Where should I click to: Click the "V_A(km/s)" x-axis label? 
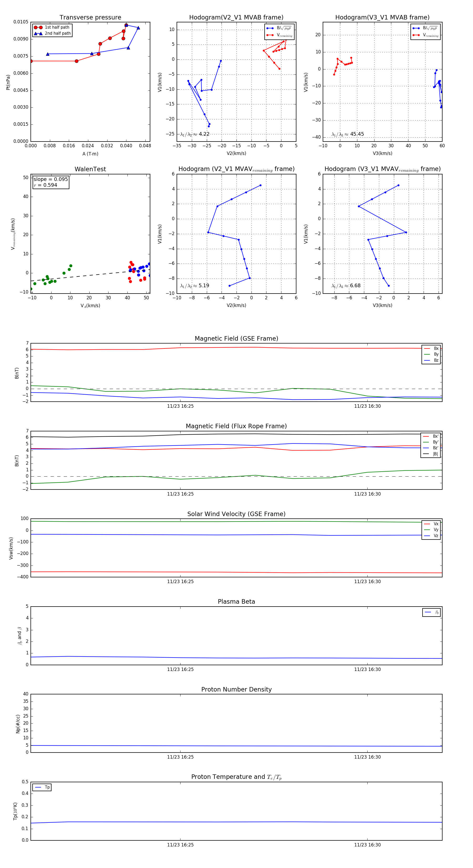tap(90, 306)
